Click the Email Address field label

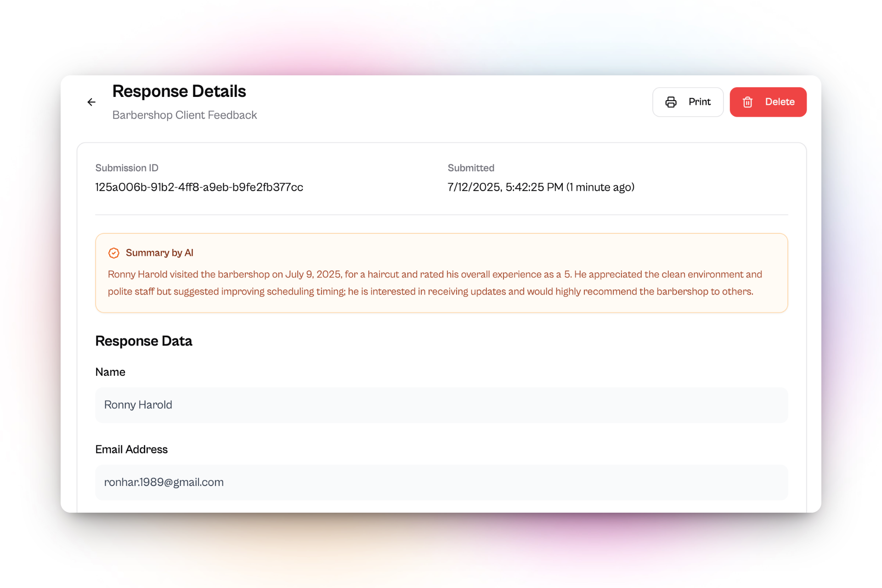click(x=131, y=450)
